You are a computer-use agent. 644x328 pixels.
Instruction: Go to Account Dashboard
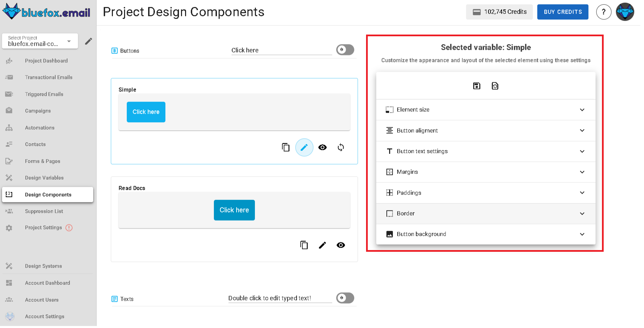point(47,284)
